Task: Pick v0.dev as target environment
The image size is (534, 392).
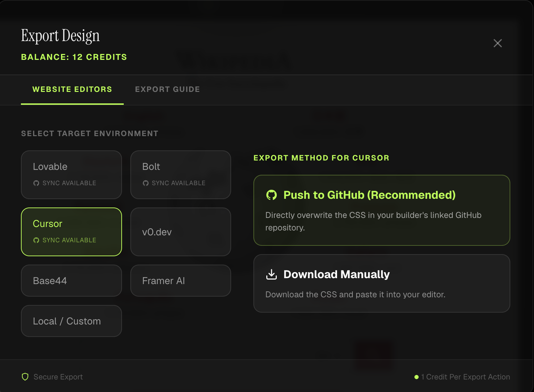Action: [x=181, y=232]
